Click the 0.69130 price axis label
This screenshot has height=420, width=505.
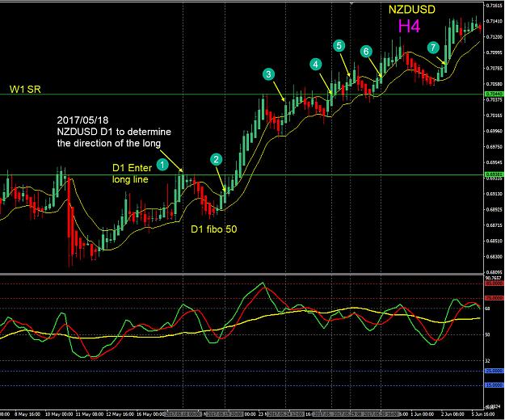[x=494, y=194]
